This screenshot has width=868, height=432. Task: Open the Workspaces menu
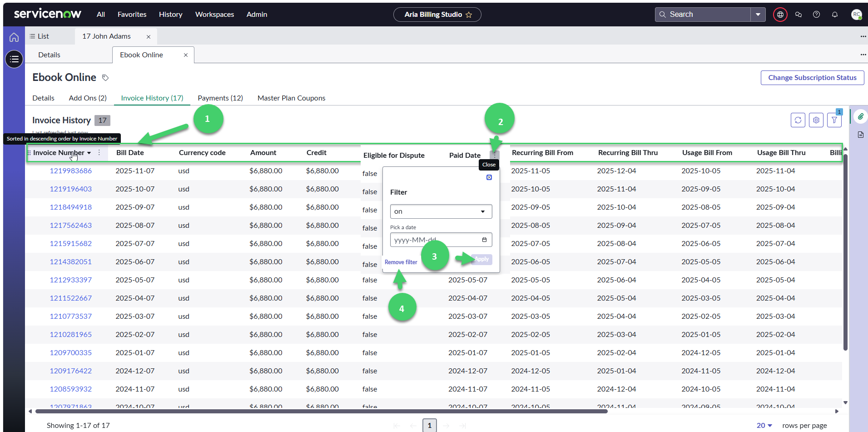[215, 15]
